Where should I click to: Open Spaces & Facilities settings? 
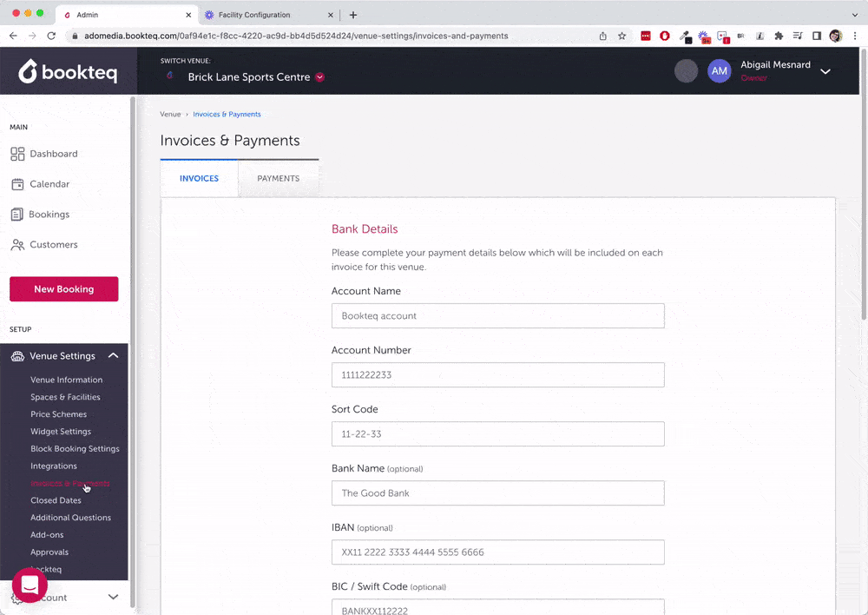65,397
